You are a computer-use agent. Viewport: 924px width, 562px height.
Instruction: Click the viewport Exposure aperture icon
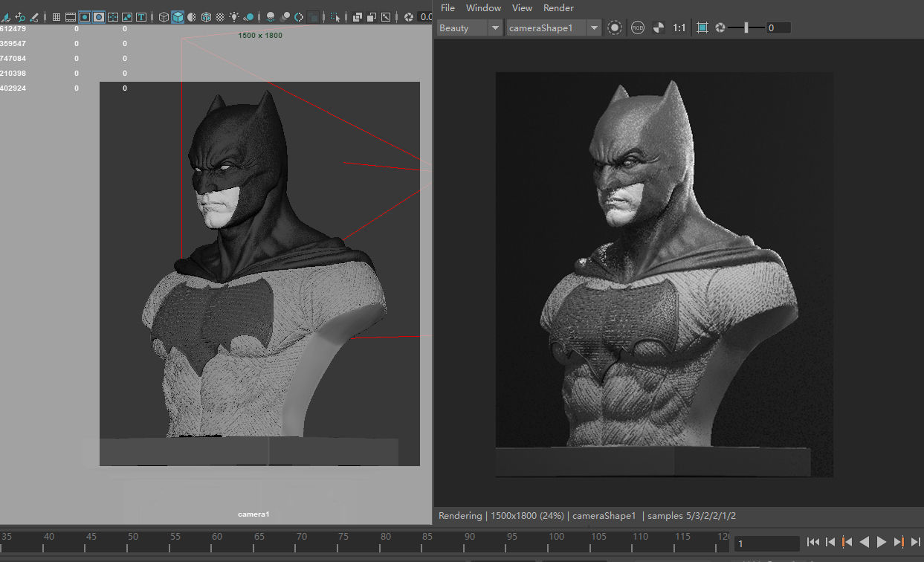pos(409,16)
